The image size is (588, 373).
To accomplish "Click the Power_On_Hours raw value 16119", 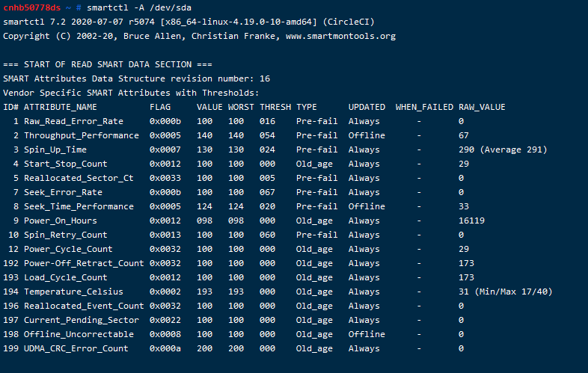I will (471, 221).
